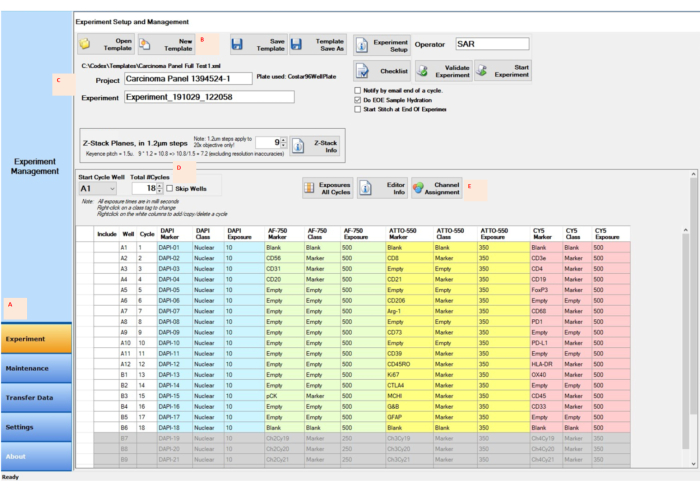
Task: Select the CD56 AF-750 marker cell
Action: (284, 258)
